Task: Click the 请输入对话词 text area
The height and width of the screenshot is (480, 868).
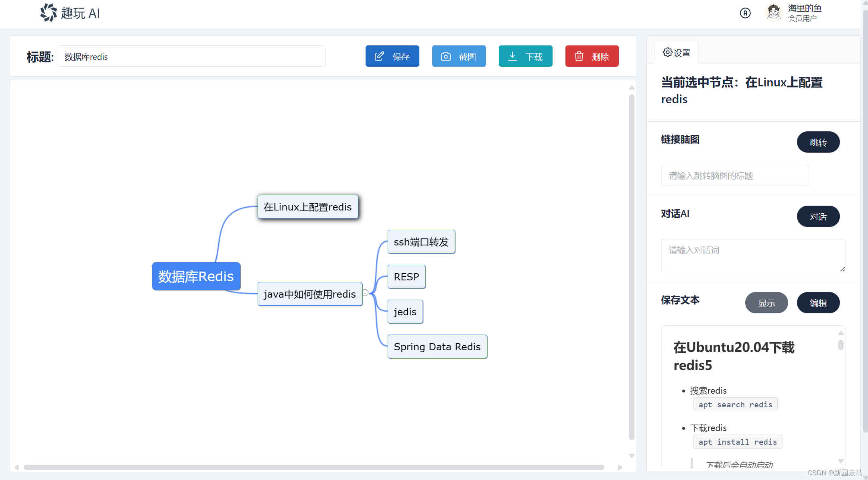Action: click(x=753, y=255)
